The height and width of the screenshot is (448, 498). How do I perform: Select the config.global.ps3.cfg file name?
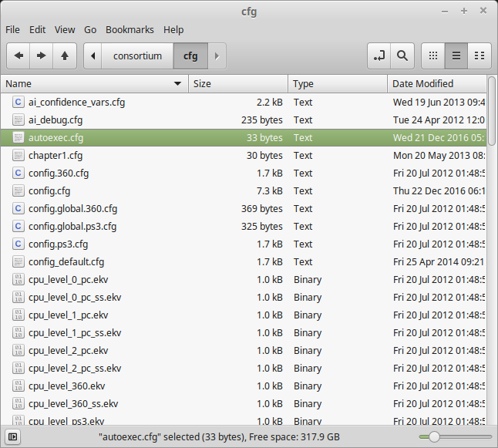coord(72,227)
